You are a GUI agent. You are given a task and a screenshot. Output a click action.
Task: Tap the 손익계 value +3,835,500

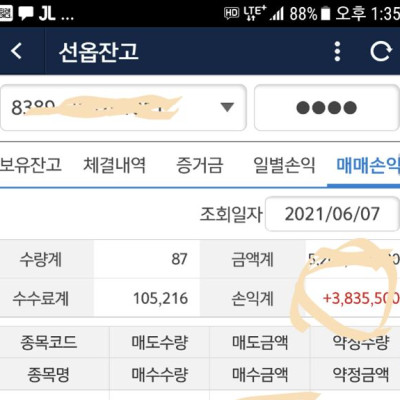[361, 298]
